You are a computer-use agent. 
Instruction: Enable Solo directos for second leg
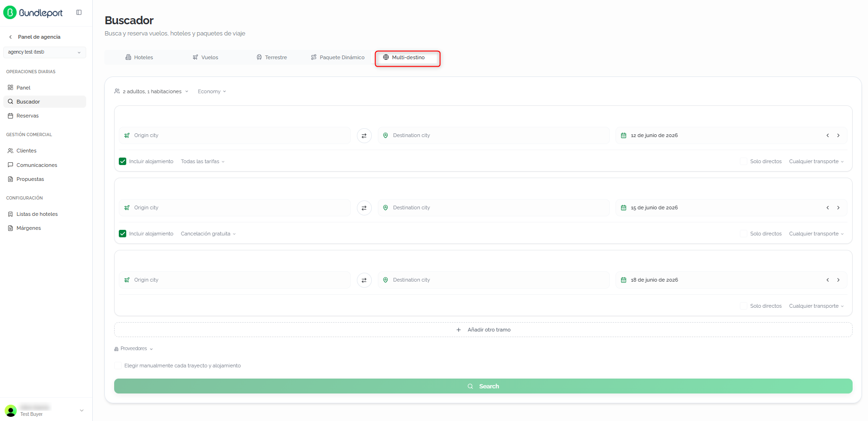pos(744,234)
